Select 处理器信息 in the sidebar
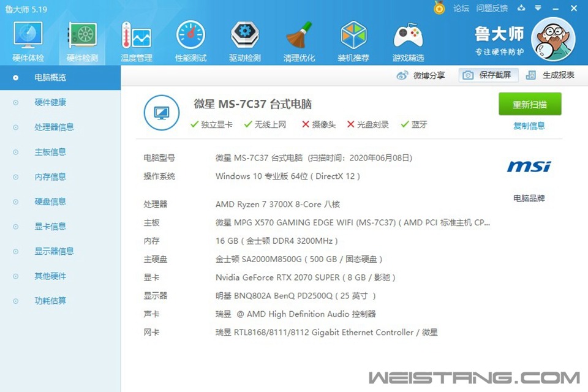 [x=54, y=127]
